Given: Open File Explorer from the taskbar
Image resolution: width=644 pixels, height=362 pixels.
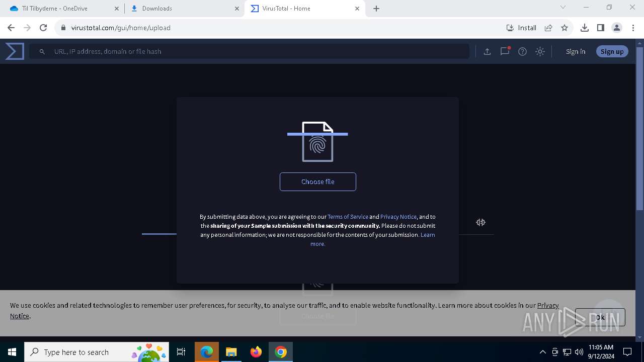Looking at the screenshot, I should (x=231, y=352).
